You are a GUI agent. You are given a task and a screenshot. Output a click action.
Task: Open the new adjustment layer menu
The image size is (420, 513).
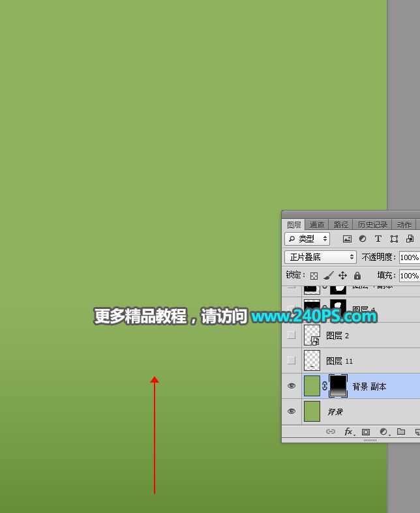(x=383, y=432)
